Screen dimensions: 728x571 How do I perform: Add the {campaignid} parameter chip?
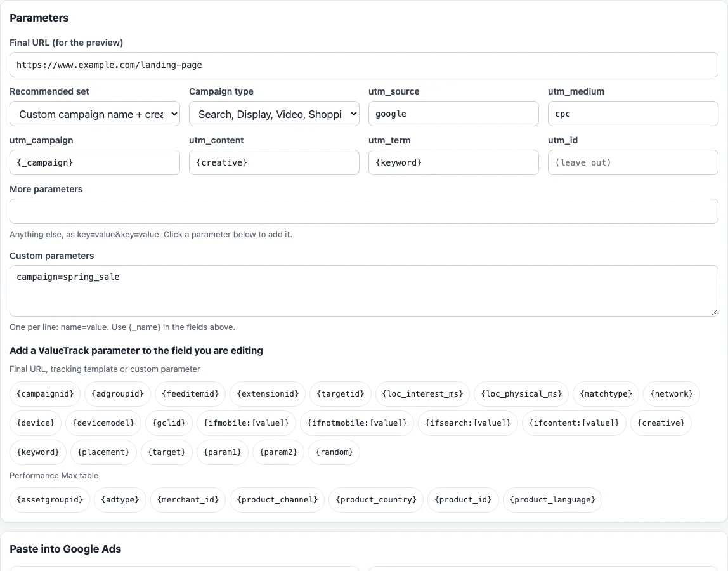click(x=45, y=394)
